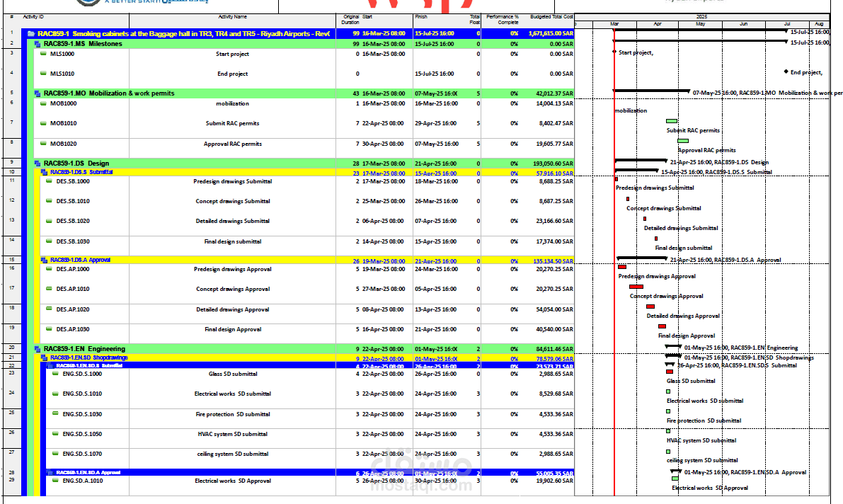Click the Mobilization & work permits summary bar

652,91
